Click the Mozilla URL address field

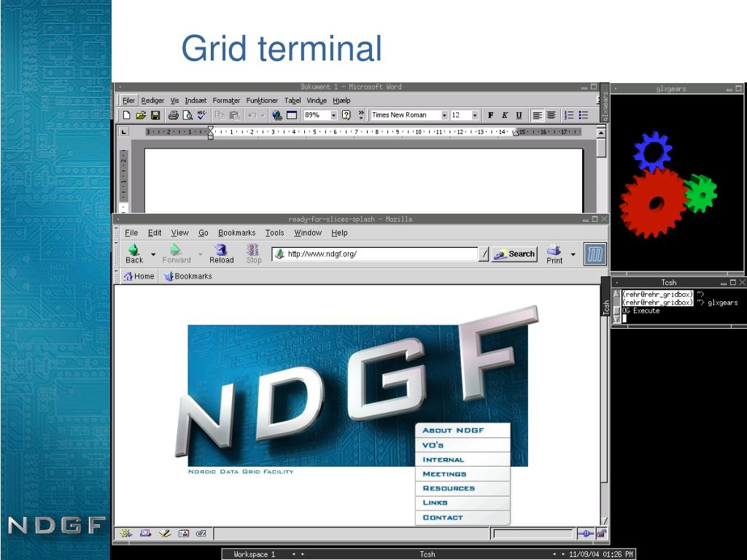click(375, 254)
